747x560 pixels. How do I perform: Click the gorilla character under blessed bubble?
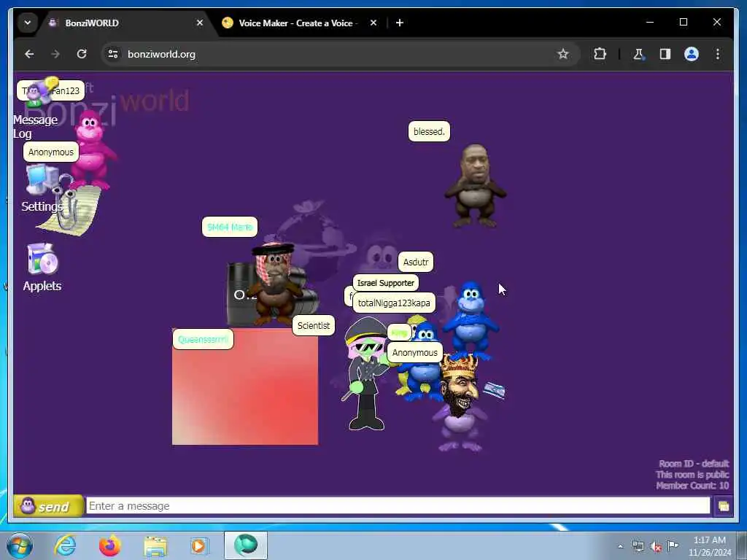coord(475,186)
